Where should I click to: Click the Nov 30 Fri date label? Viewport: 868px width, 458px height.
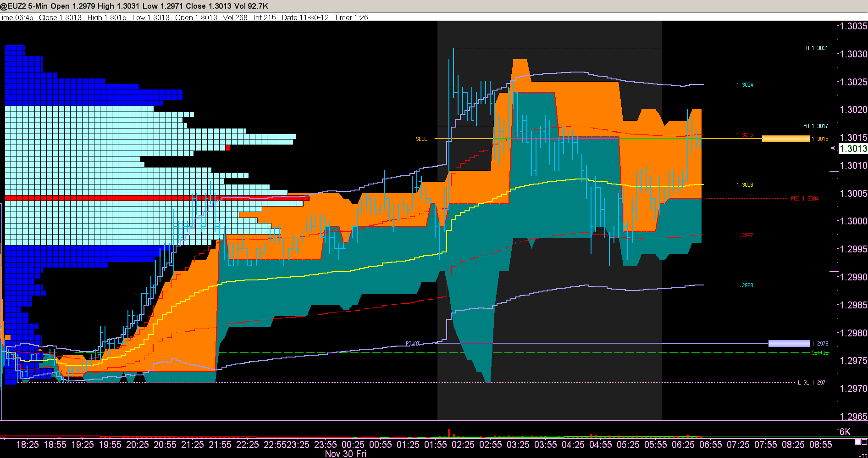345,454
